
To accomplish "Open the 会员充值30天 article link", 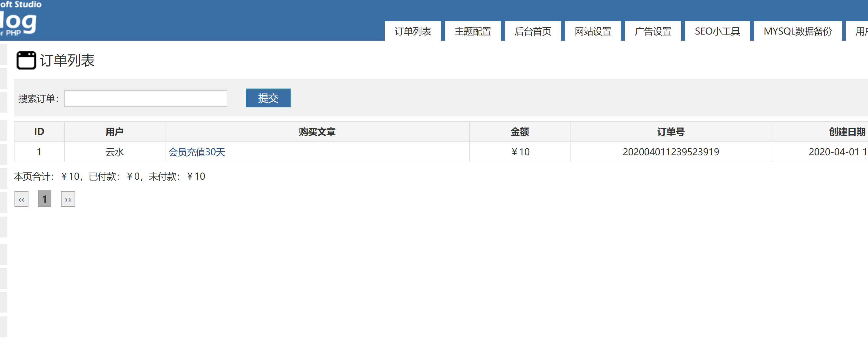I will (196, 152).
